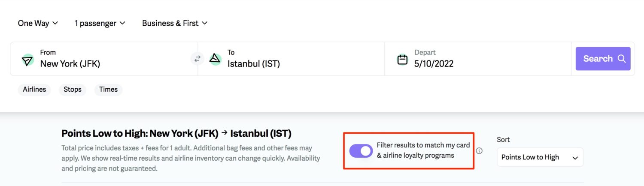
Task: Click the info icon next to filter toggle
Action: pyautogui.click(x=480, y=151)
